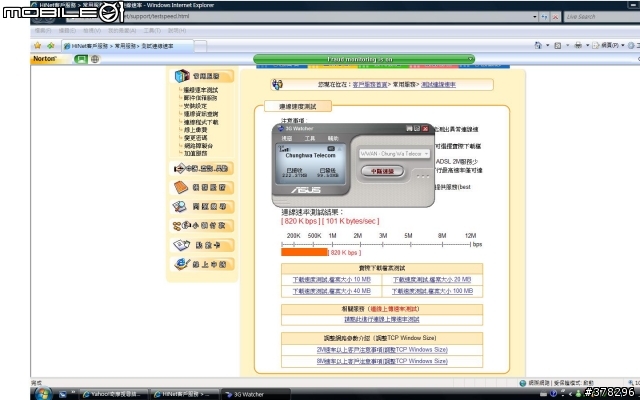Click the last breadcrumb link, after 常用服務
The image size is (640, 400).
(438, 84)
